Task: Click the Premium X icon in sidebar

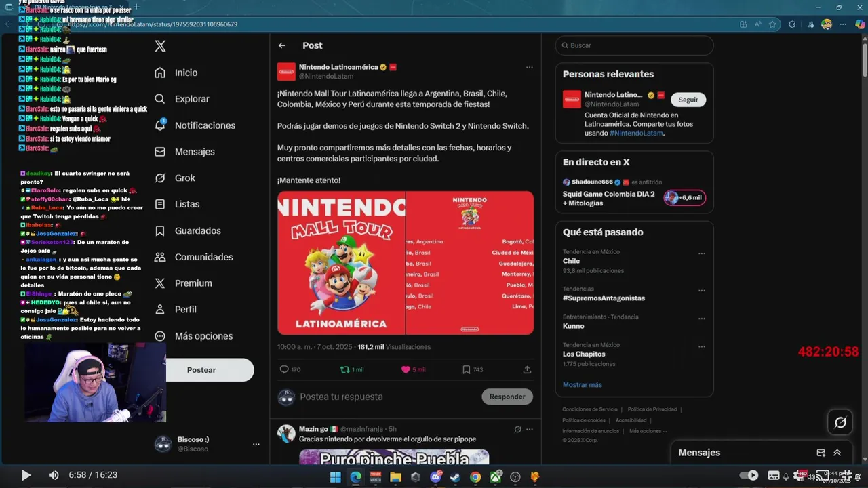Action: coord(160,283)
